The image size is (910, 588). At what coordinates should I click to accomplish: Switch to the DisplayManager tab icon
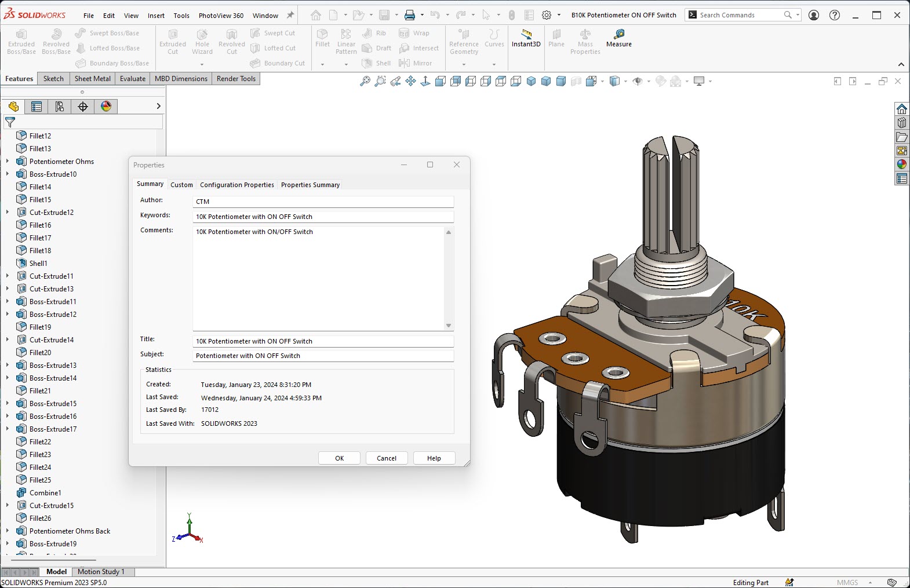[106, 107]
